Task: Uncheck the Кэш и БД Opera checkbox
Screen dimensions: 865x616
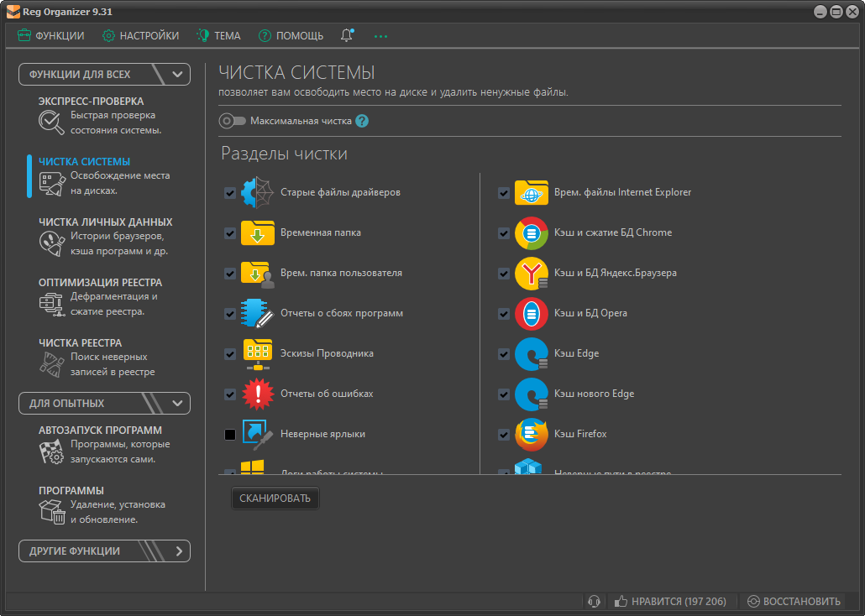Action: coord(504,314)
